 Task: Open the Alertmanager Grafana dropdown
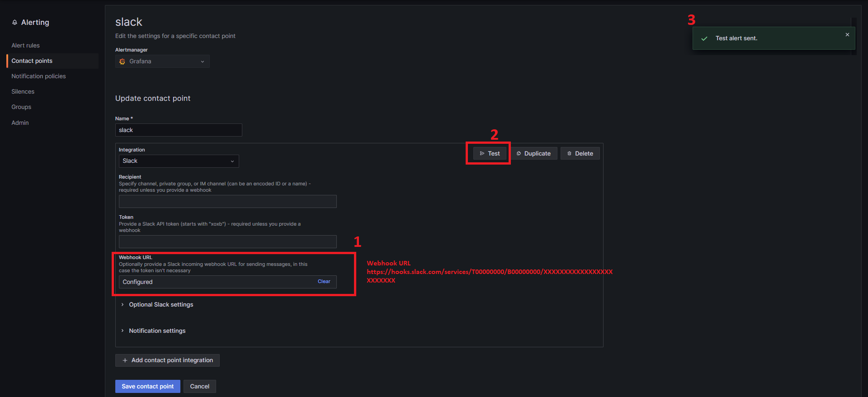click(x=162, y=61)
